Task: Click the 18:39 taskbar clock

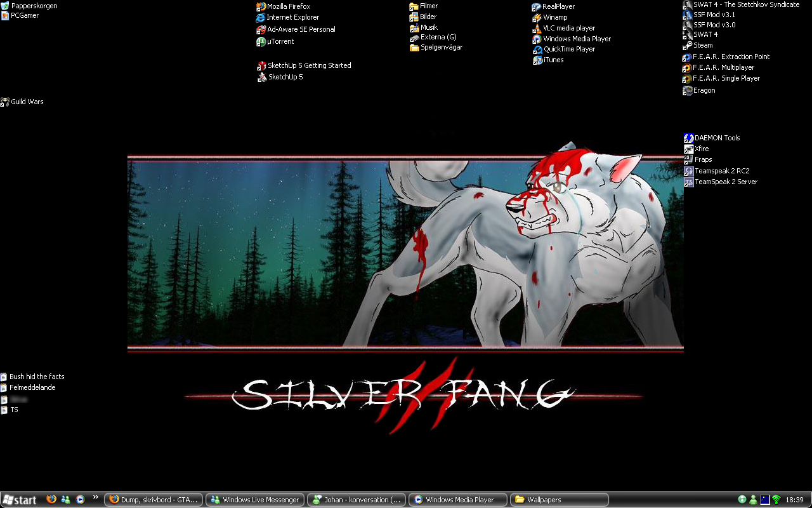Action: coord(794,500)
